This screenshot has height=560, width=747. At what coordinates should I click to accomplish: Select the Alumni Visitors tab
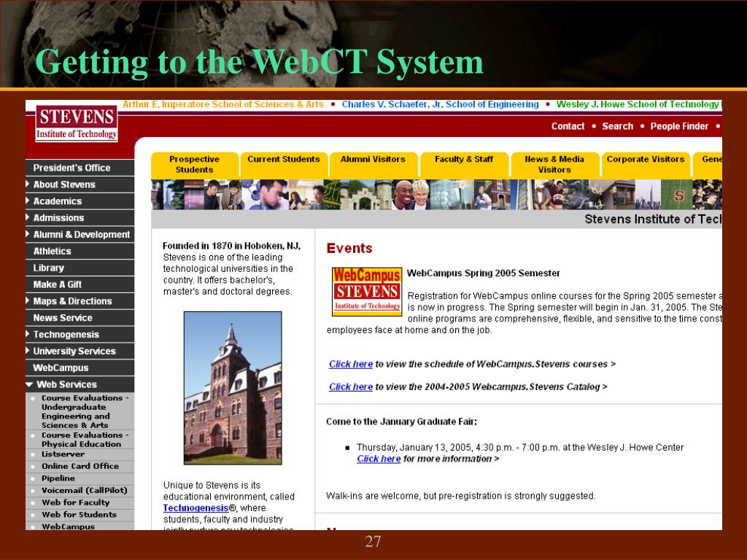pyautogui.click(x=373, y=164)
